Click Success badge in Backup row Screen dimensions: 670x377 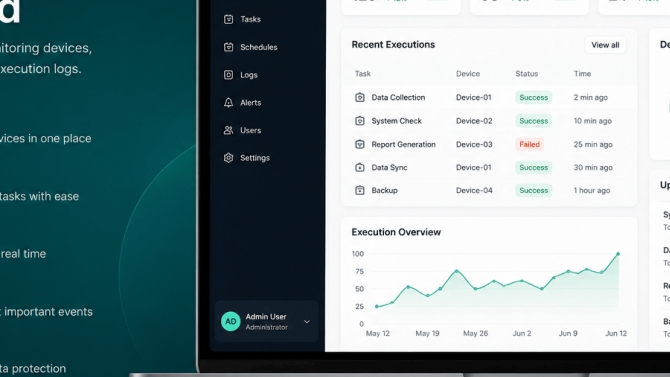coord(534,190)
